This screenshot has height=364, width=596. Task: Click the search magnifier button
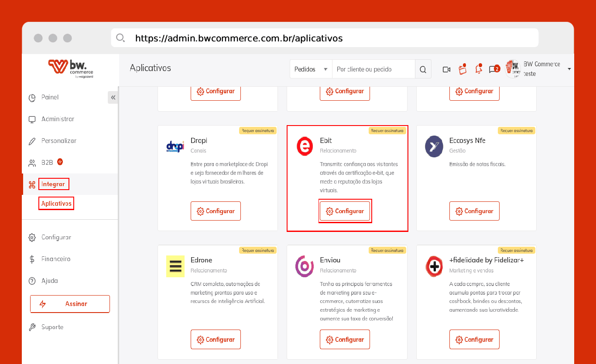(423, 69)
